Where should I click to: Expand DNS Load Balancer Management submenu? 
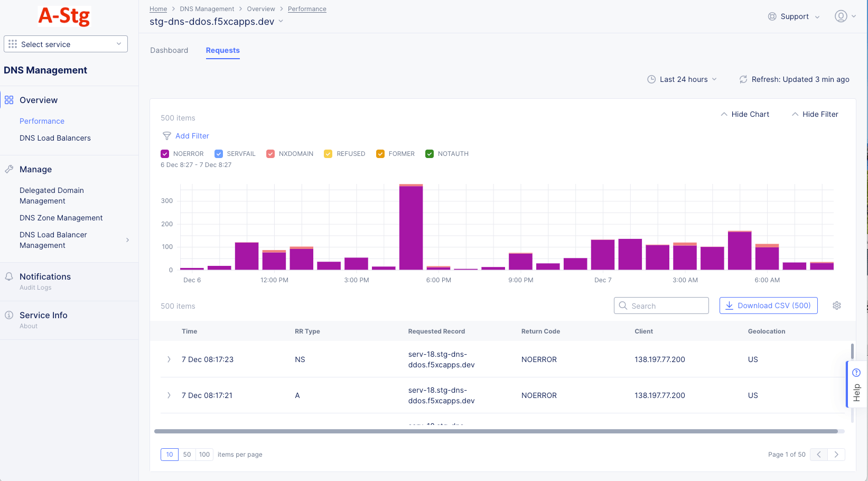click(x=127, y=239)
